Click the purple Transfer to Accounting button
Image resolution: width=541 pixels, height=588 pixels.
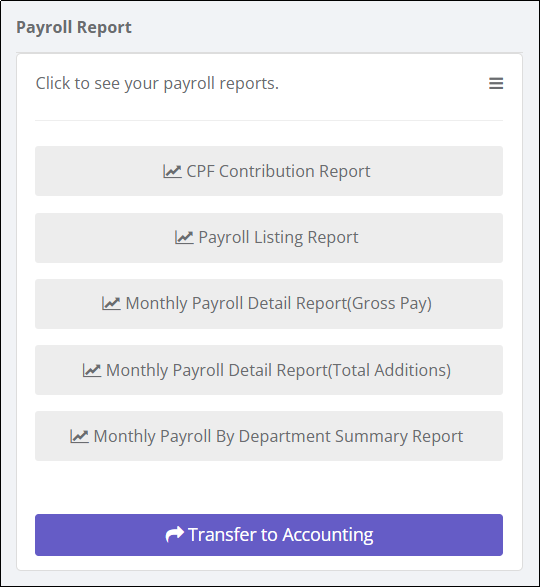pos(269,535)
